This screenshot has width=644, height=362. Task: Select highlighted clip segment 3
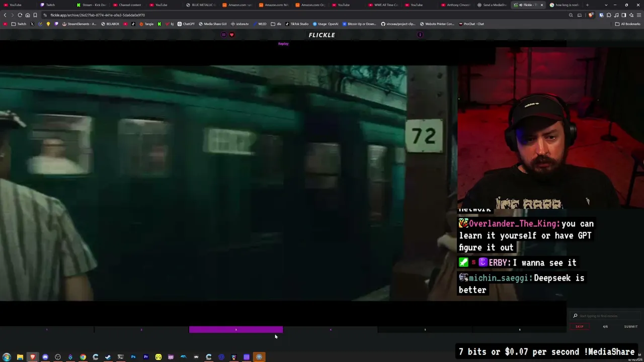pyautogui.click(x=236, y=330)
